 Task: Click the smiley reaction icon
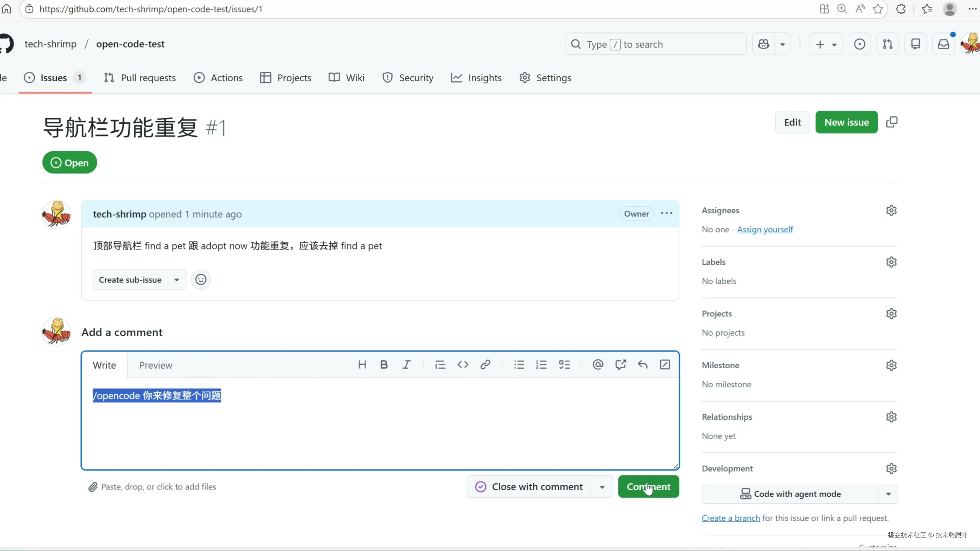point(201,280)
